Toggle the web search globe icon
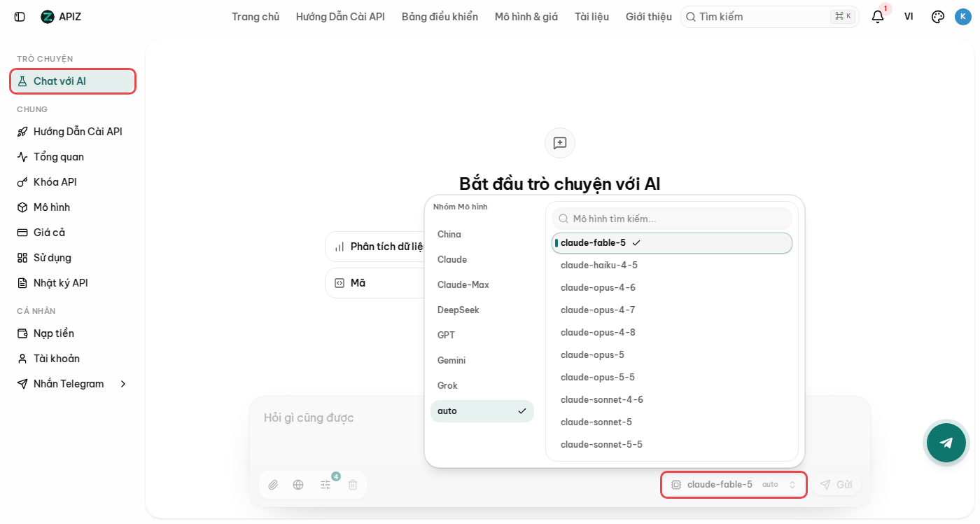The height and width of the screenshot is (524, 980). (x=298, y=485)
